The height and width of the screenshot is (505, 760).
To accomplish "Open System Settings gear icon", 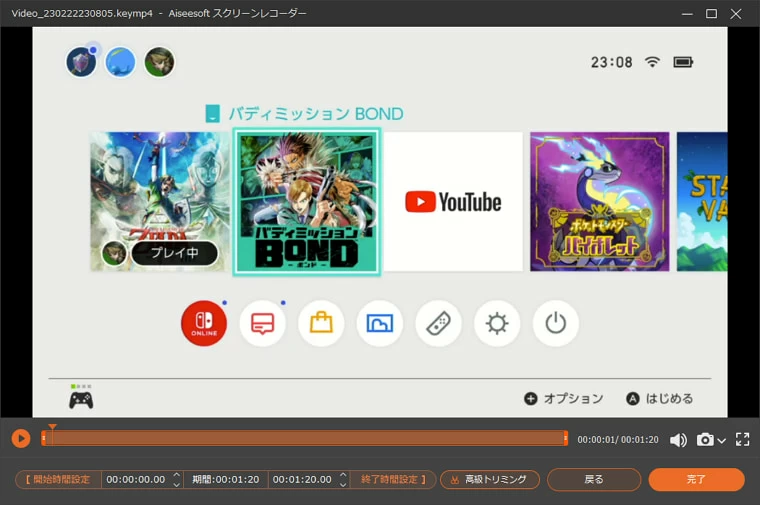I will [497, 323].
